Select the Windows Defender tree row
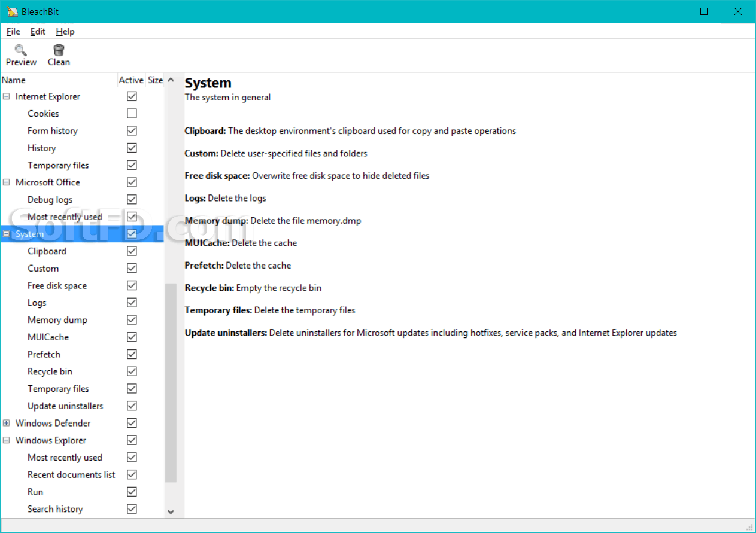The width and height of the screenshot is (756, 533). point(81,423)
